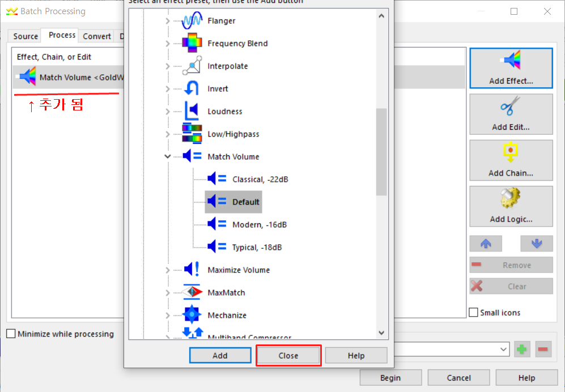565x392 pixels.
Task: Click the Frequency Blend rainbow icon
Action: tap(192, 43)
